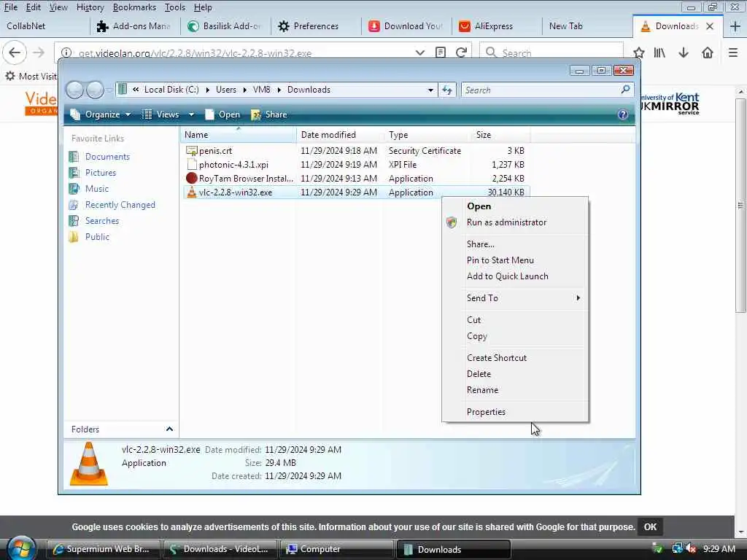Screen dimensions: 747x560
Task: Click the site information icon in address bar
Action: pos(66,52)
